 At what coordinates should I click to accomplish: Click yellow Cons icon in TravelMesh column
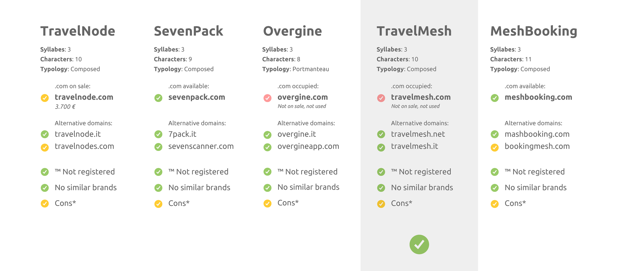tap(381, 204)
